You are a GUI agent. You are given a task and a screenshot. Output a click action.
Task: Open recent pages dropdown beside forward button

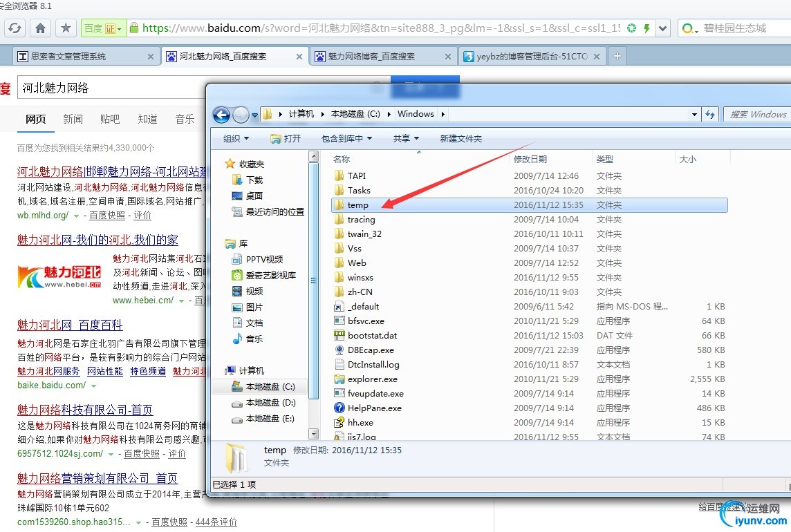coord(254,115)
